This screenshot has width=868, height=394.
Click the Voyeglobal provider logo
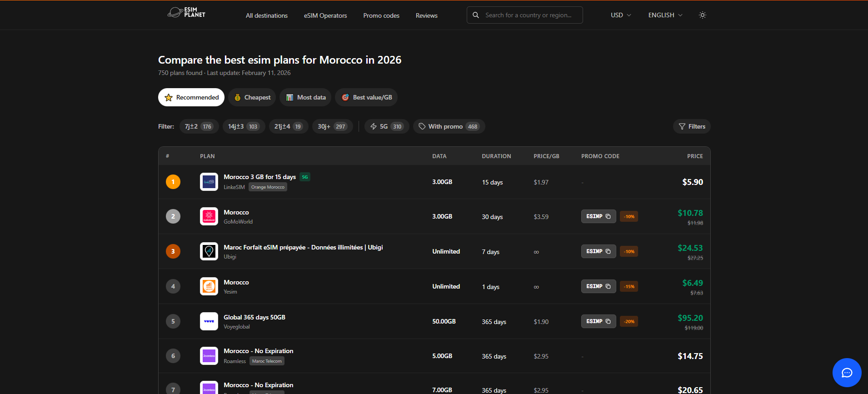pyautogui.click(x=209, y=321)
